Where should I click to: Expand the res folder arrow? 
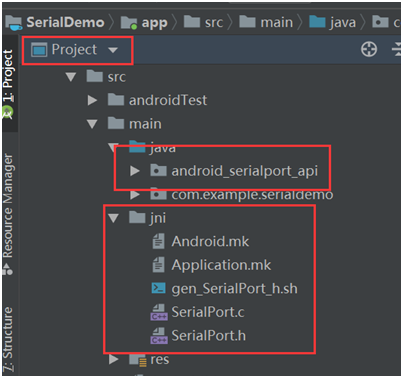[x=113, y=359]
